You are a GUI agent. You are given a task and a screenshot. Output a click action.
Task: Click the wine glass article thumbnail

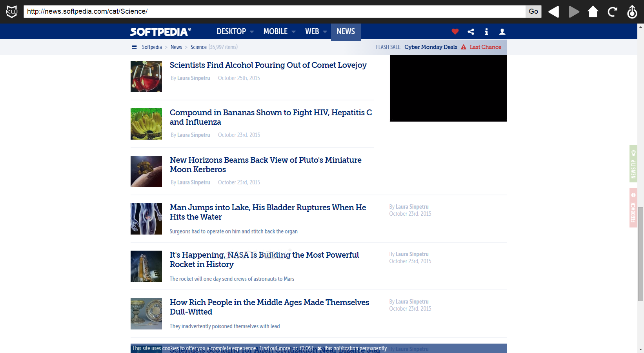coord(146,76)
